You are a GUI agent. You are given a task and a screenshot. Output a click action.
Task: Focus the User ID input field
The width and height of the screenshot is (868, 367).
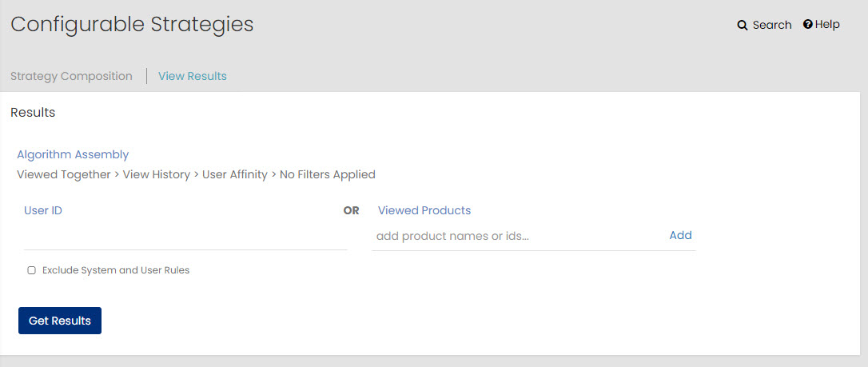point(185,237)
